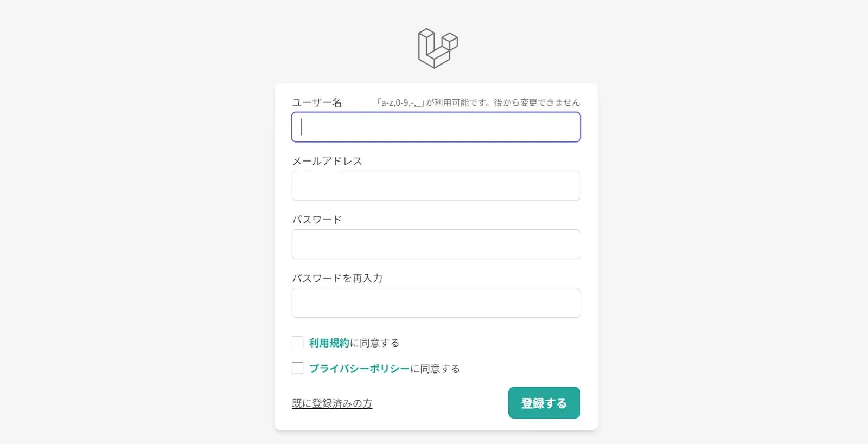
Task: Select the パスワード input field
Action: tap(436, 244)
